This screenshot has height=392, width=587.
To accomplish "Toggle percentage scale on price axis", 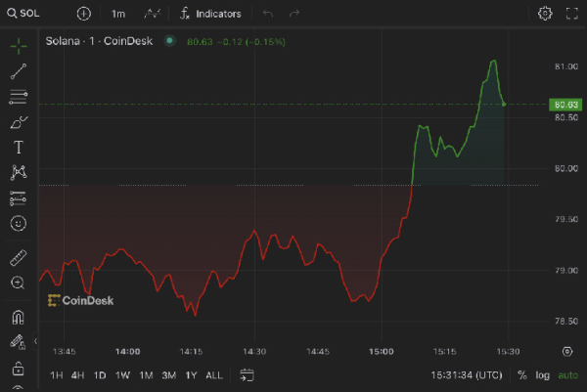I will (x=521, y=375).
